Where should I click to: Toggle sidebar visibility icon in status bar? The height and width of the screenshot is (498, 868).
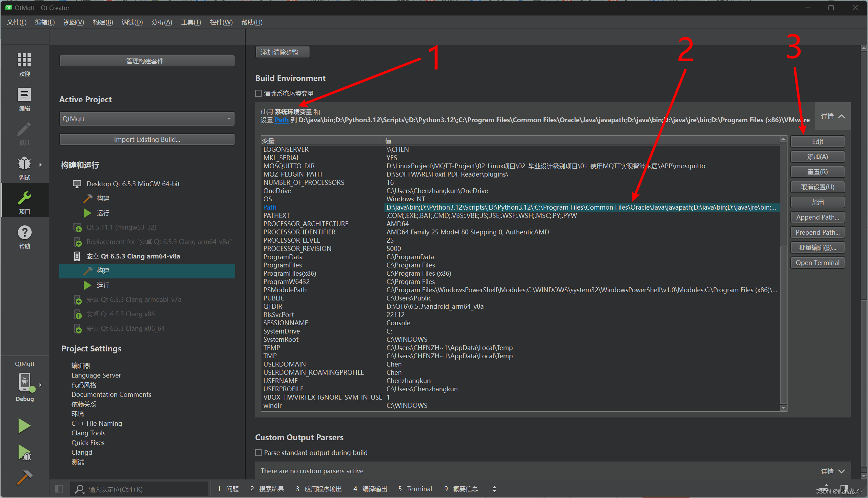point(59,489)
